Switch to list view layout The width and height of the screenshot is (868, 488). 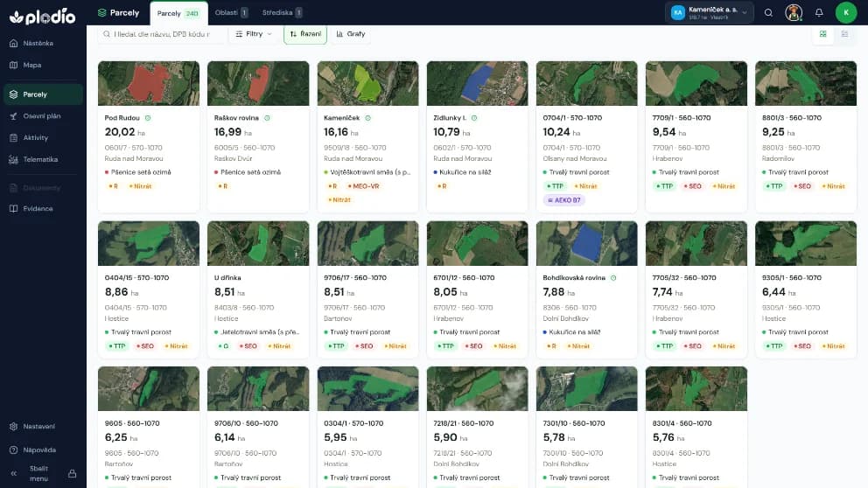coord(844,34)
